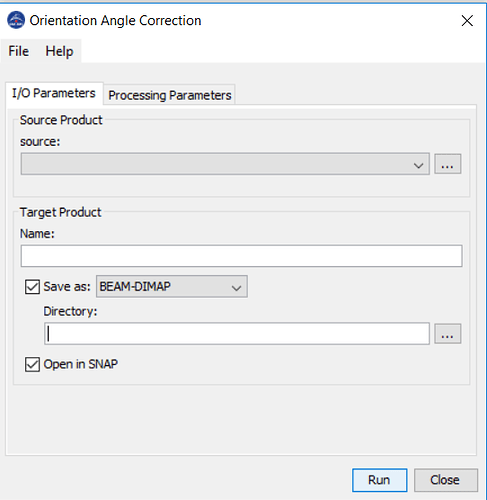The image size is (487, 500).
Task: Click the Open in SNAP label text
Action: (x=81, y=364)
